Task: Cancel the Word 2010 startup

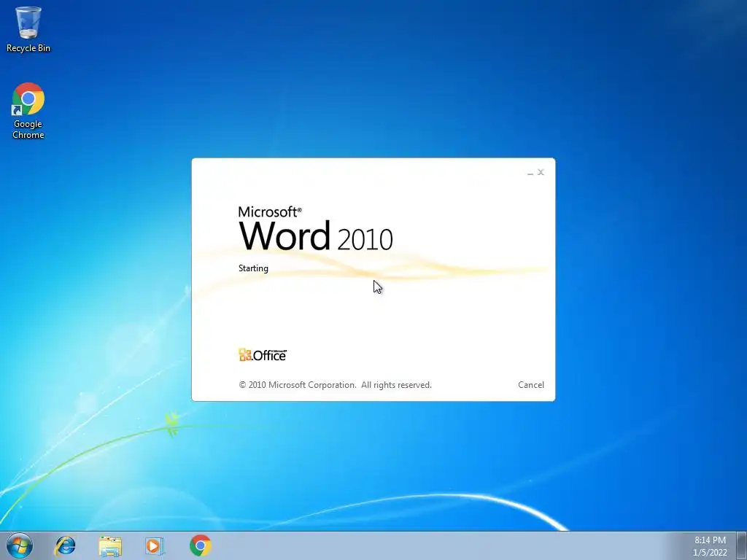Action: tap(531, 385)
